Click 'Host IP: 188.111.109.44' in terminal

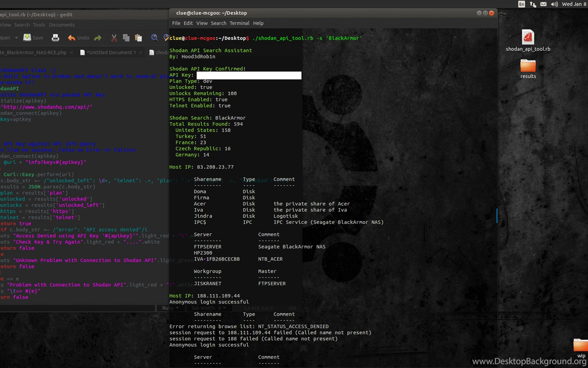tap(204, 296)
